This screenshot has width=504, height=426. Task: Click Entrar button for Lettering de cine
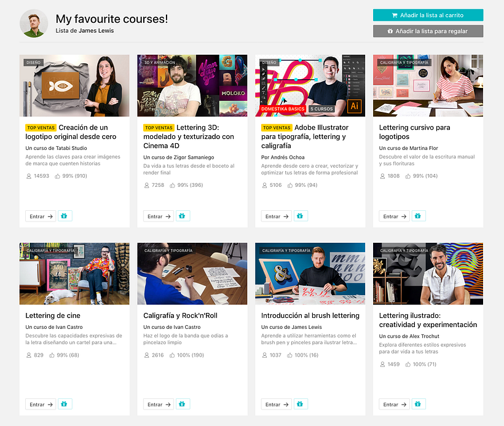coord(41,404)
